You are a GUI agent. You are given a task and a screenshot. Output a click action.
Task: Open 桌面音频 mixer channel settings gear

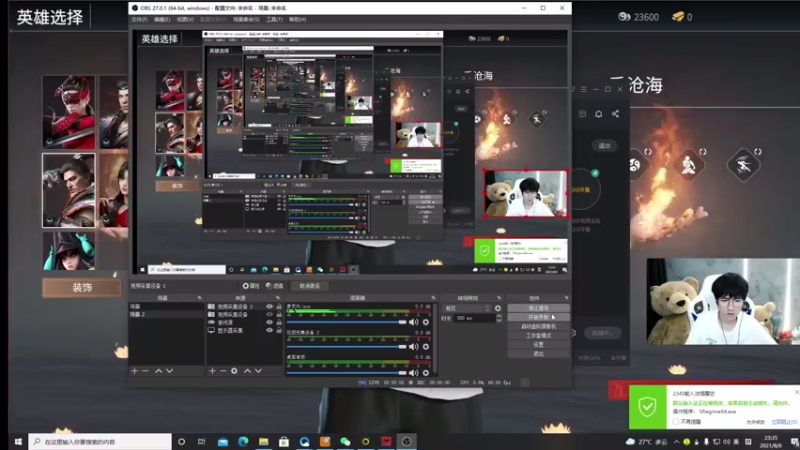coord(426,372)
